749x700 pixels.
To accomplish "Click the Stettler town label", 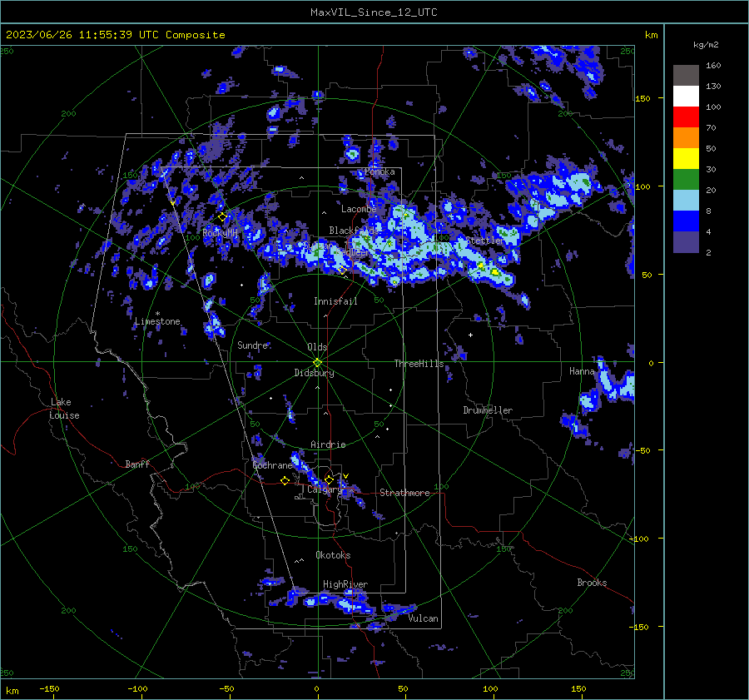I will click(484, 241).
